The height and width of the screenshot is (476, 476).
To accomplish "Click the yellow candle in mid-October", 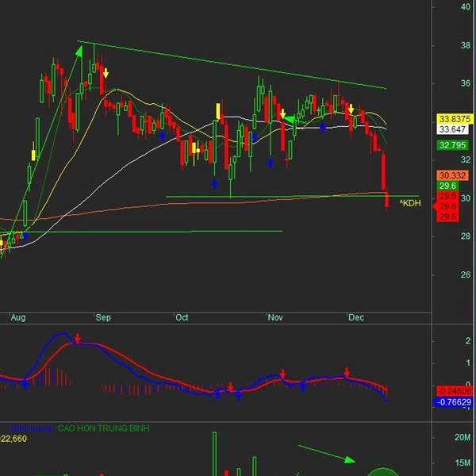I will click(218, 111).
